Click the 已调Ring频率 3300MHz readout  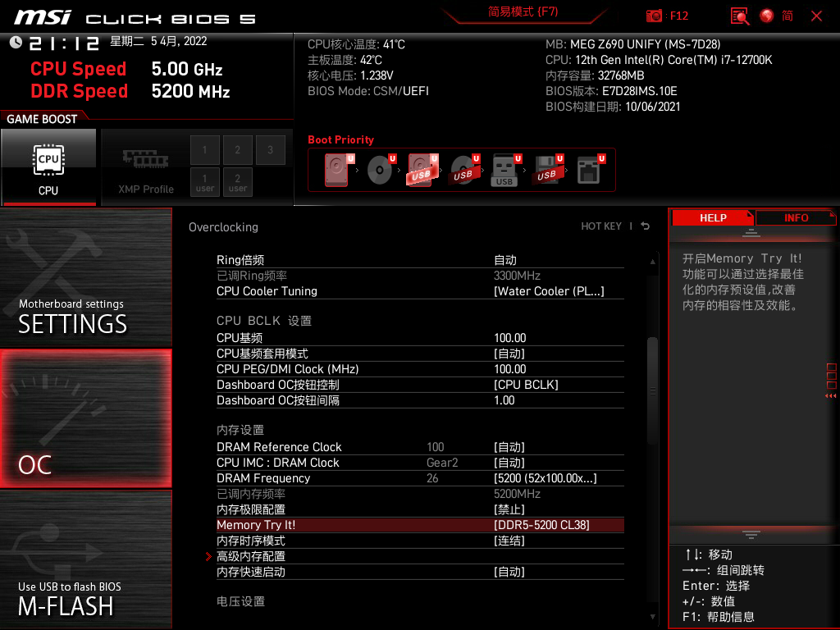(x=420, y=276)
